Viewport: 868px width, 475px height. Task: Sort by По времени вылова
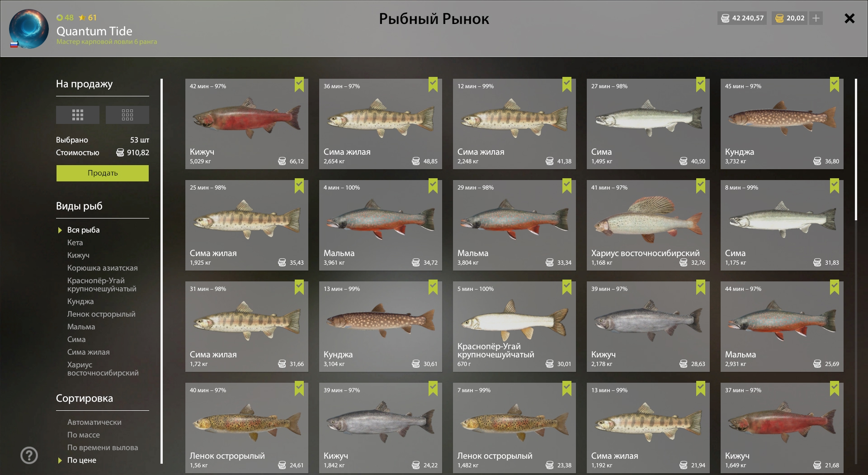[103, 447]
